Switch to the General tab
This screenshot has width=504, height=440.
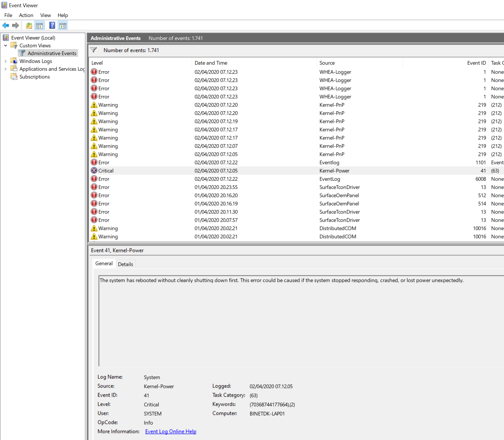[104, 263]
